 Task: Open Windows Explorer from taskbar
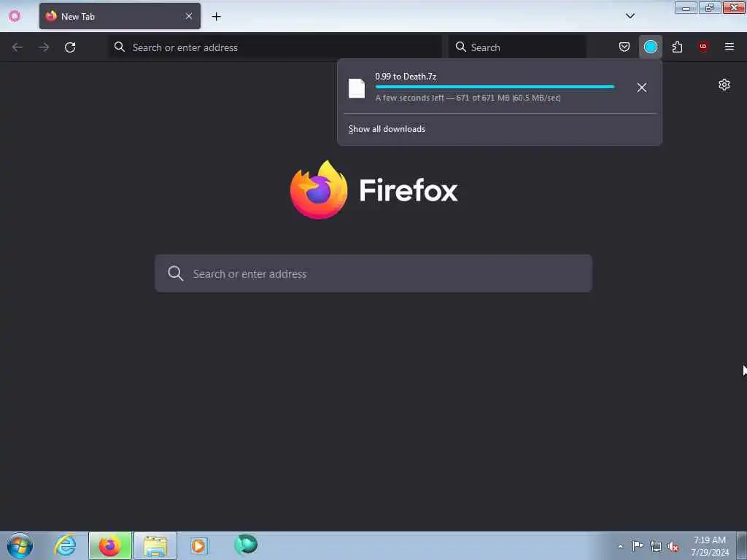pos(155,545)
